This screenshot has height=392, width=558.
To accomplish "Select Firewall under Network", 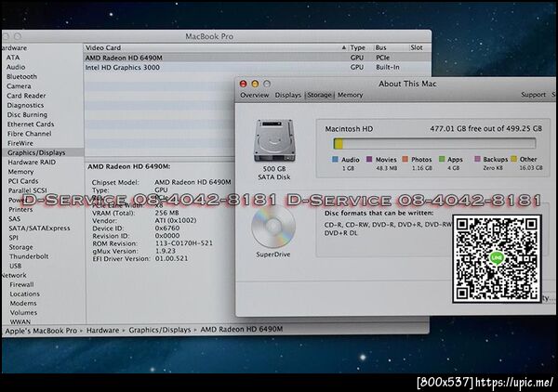I will 21,284.
